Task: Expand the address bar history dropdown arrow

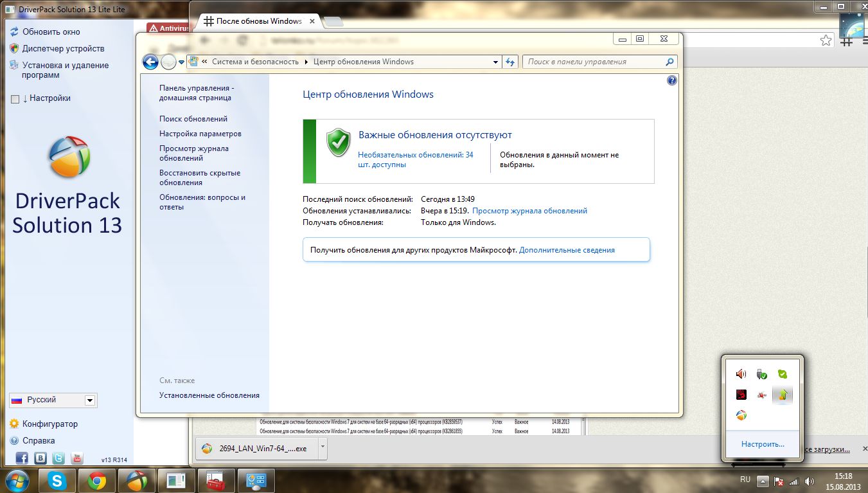Action: click(495, 62)
